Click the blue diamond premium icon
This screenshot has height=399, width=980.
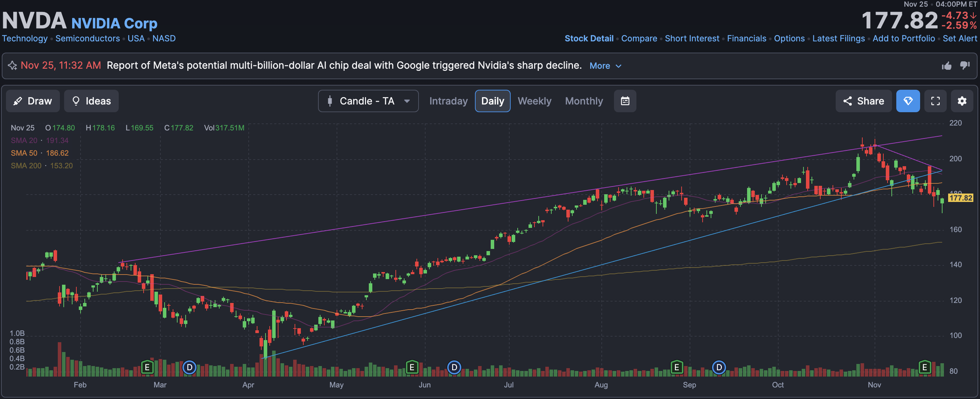(x=908, y=101)
